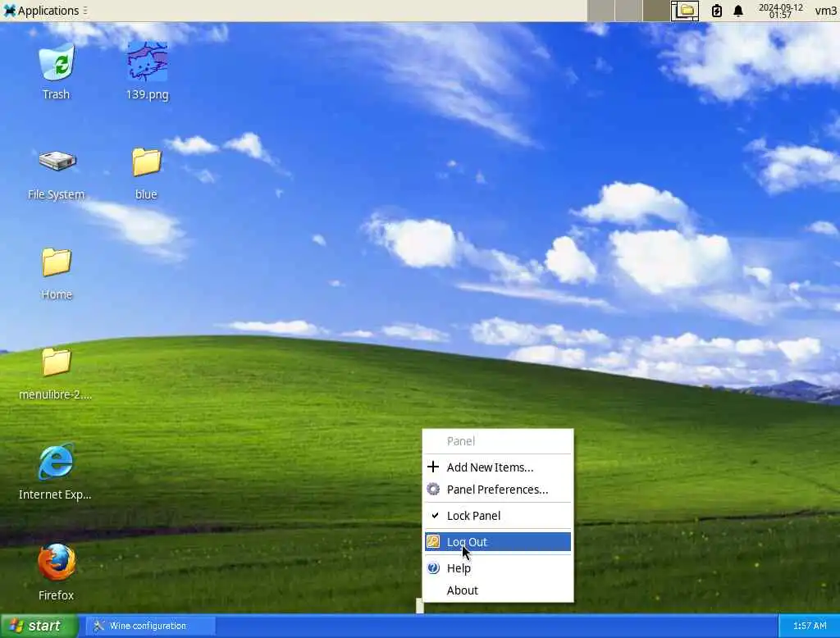The height and width of the screenshot is (638, 840).
Task: Toggle the Lock Panel checkbox entry
Action: [x=498, y=516]
